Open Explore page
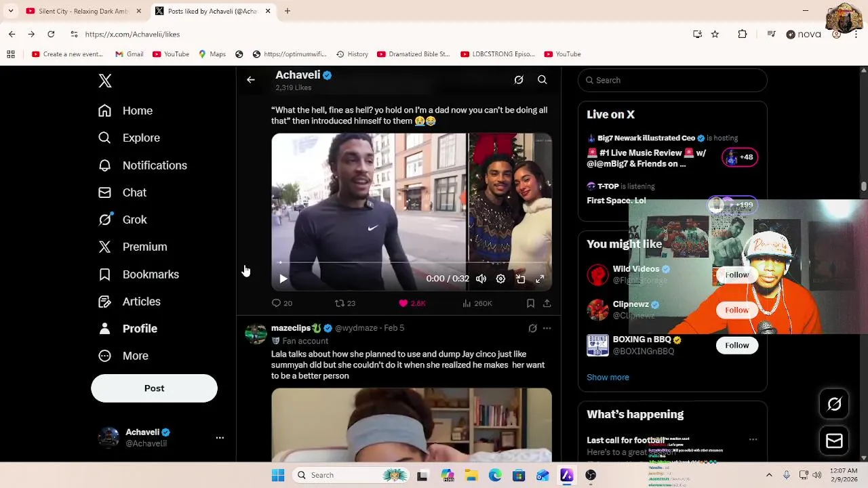Image resolution: width=868 pixels, height=488 pixels. coord(129,138)
